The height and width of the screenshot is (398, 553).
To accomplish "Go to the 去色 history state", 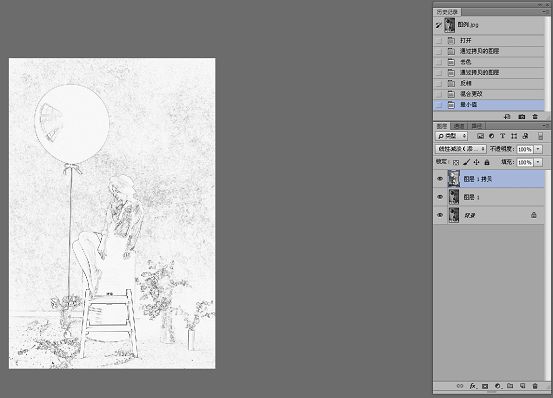I will coord(488,62).
